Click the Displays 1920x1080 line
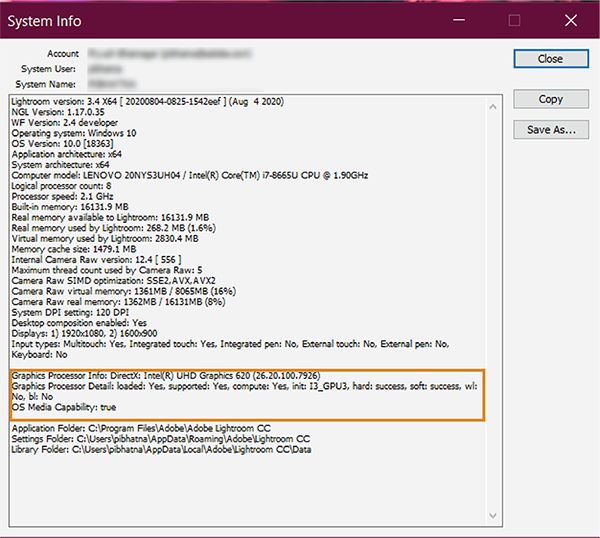The width and height of the screenshot is (600, 538). (x=84, y=333)
